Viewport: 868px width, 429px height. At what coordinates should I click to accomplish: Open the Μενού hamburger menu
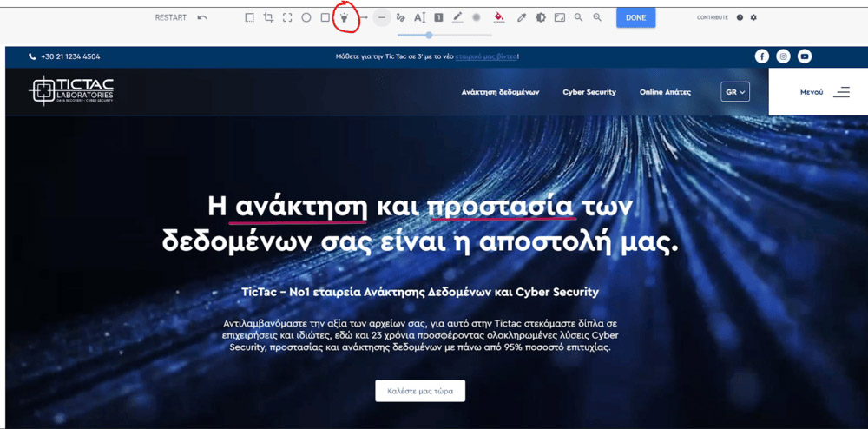coord(825,92)
